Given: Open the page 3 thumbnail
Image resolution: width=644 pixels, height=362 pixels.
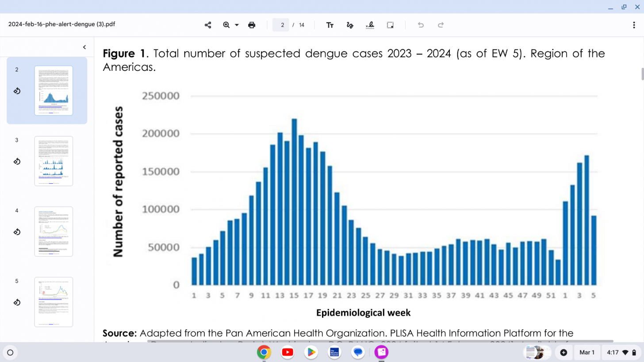Looking at the screenshot, I should 54,161.
